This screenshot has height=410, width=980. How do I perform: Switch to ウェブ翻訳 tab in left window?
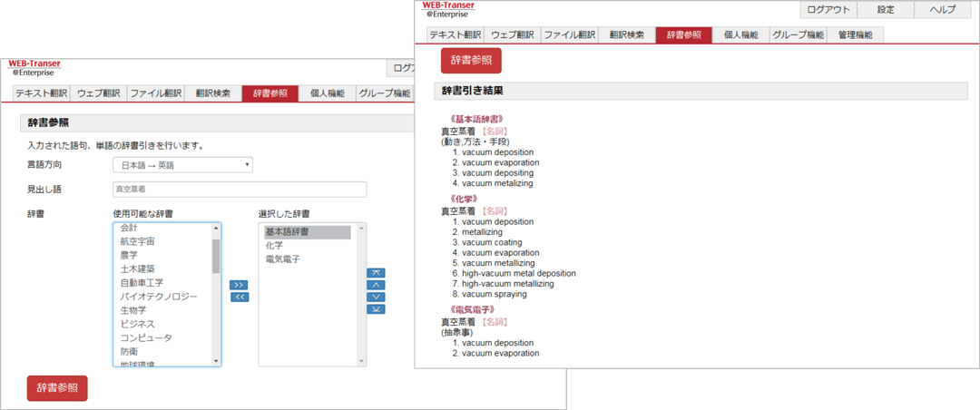click(99, 93)
